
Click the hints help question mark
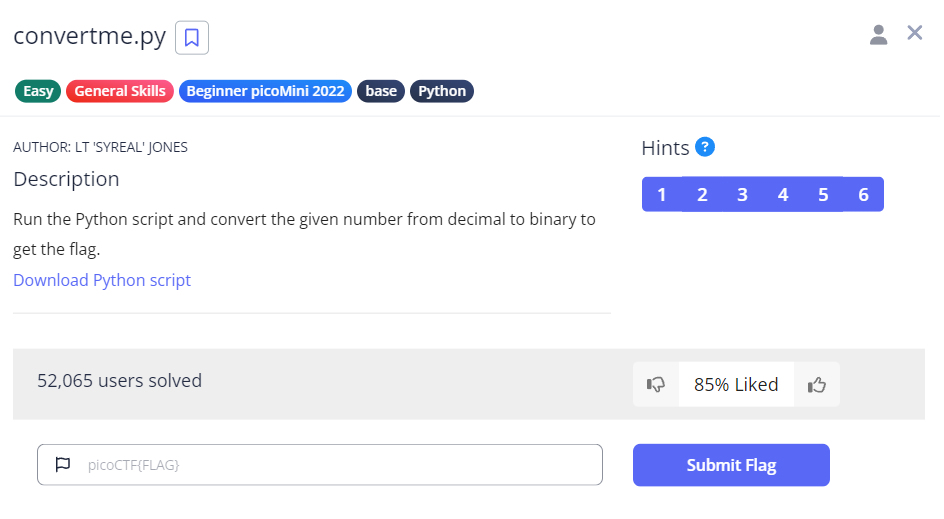[705, 147]
